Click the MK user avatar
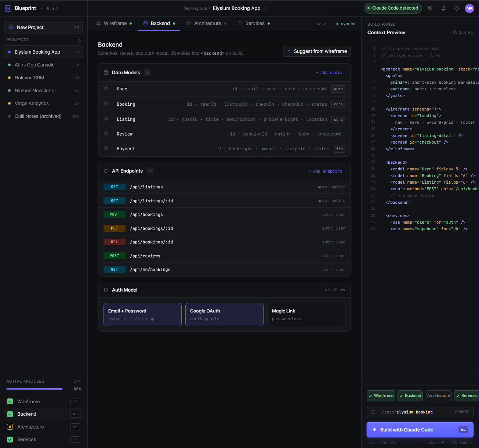479x448 pixels. [x=469, y=8]
